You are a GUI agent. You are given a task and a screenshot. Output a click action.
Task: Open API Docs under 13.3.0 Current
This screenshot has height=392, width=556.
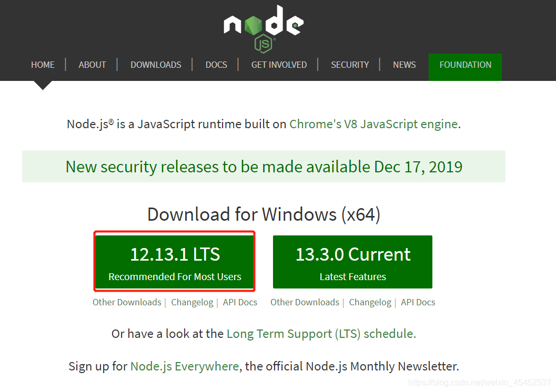[418, 303]
